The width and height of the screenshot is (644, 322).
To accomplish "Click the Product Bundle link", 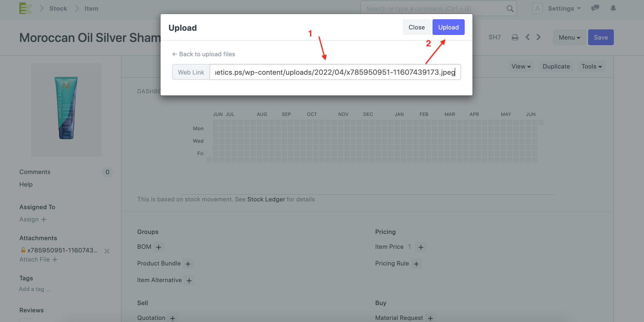I will [x=159, y=263].
